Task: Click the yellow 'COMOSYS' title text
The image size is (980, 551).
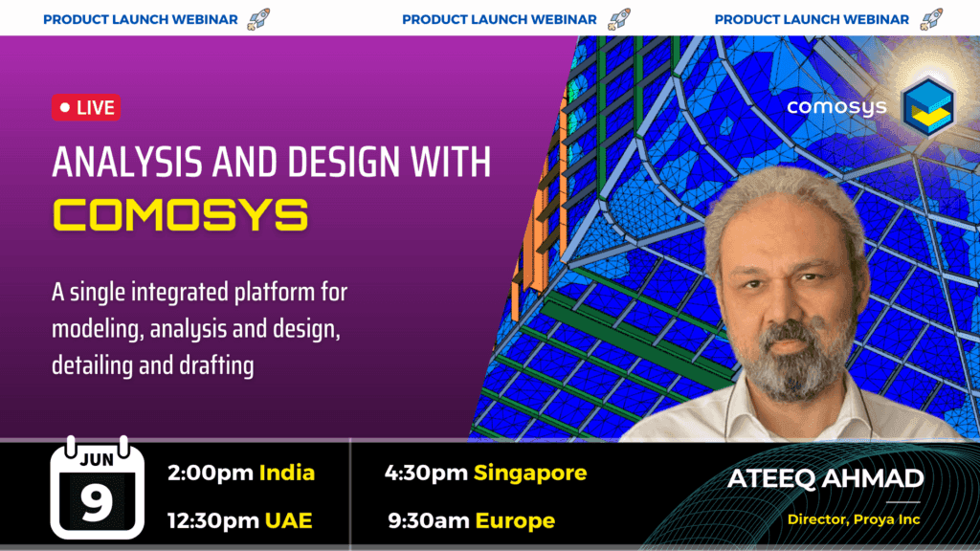Action: pyautogui.click(x=181, y=215)
